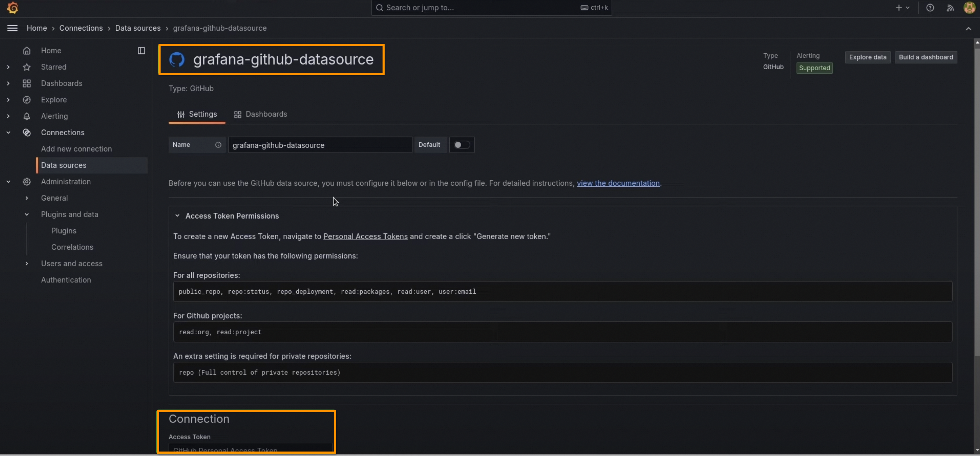Collapse the Access Token Permissions section
Image resolution: width=980 pixels, height=456 pixels.
pos(177,216)
